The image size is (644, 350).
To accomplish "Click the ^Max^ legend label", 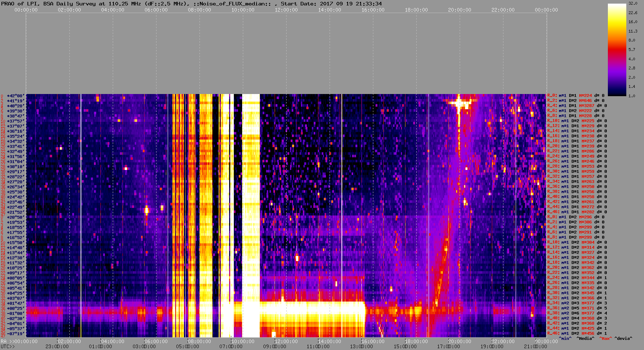I will (x=605, y=339).
